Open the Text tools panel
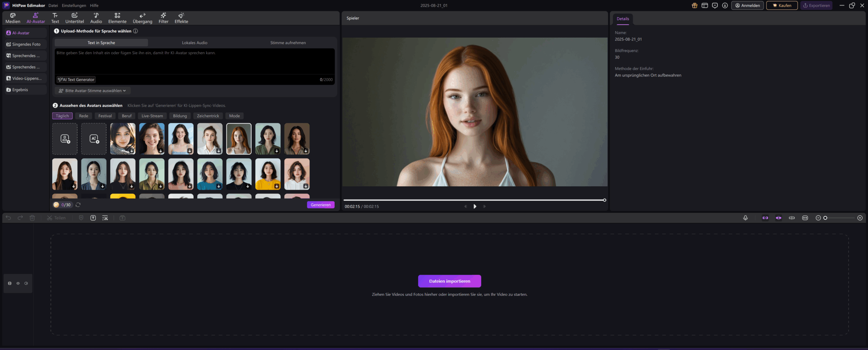 coord(55,18)
